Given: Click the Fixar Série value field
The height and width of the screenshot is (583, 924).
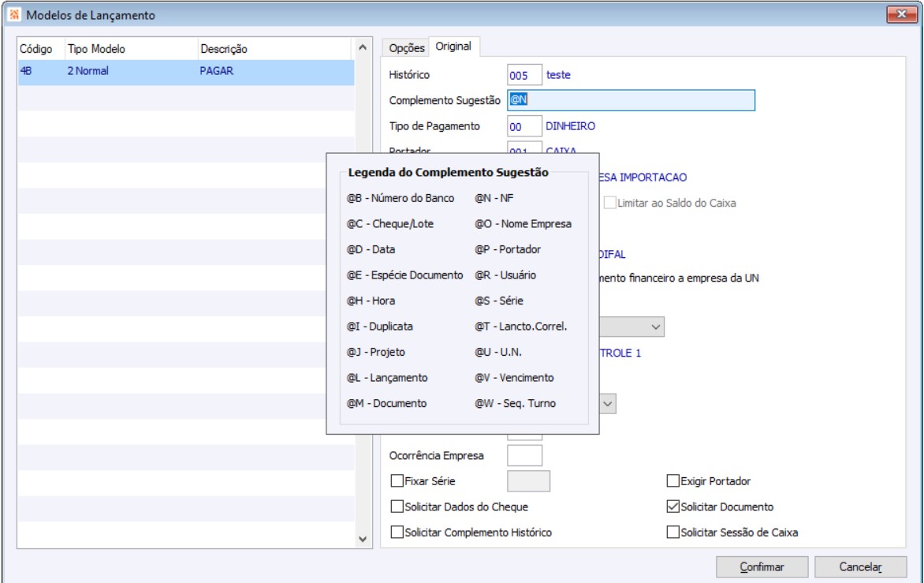Looking at the screenshot, I should pyautogui.click(x=528, y=481).
